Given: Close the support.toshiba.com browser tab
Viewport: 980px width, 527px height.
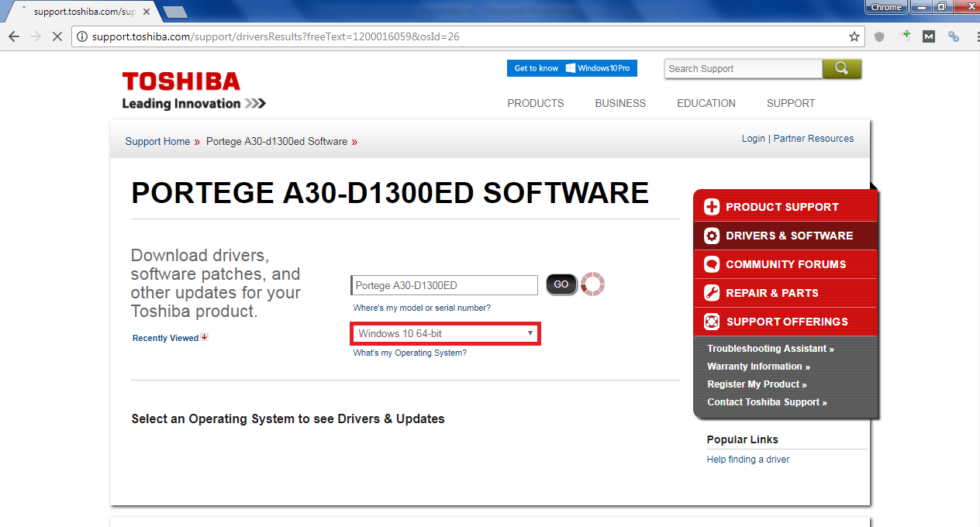Looking at the screenshot, I should click(x=147, y=12).
